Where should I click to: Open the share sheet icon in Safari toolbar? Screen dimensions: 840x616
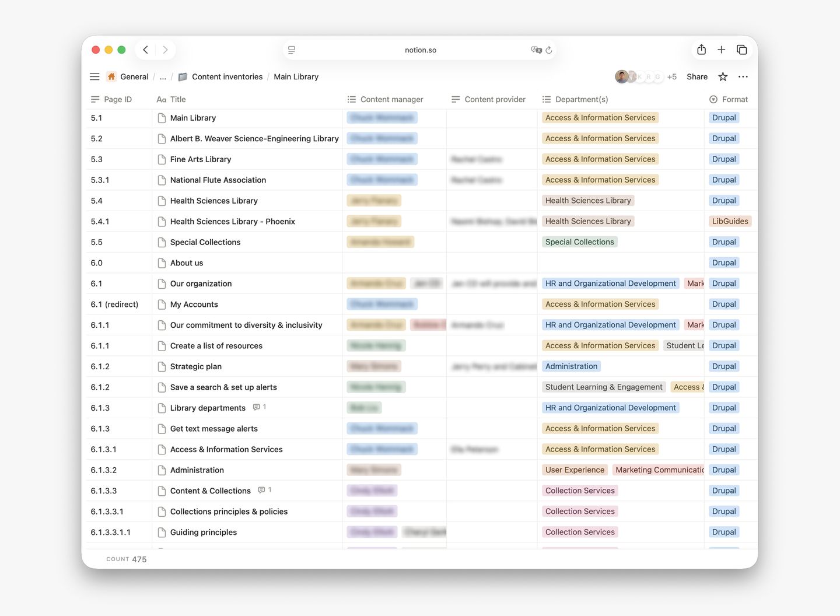[x=701, y=50]
